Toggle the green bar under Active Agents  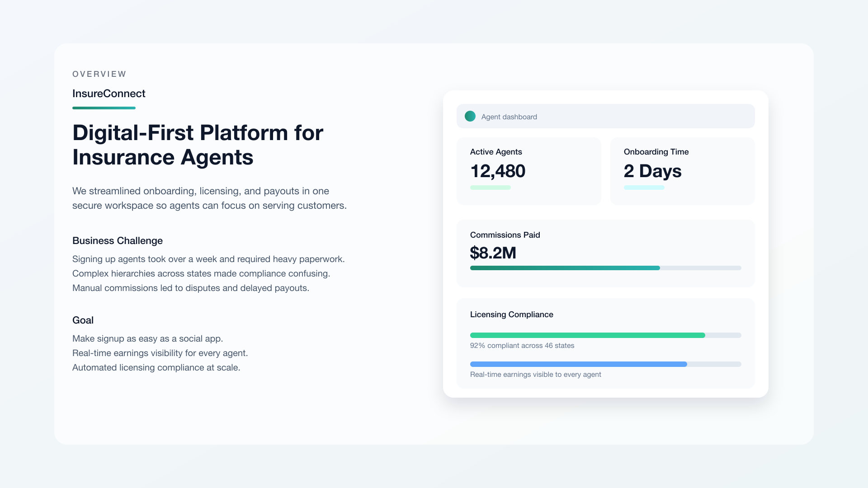click(490, 187)
